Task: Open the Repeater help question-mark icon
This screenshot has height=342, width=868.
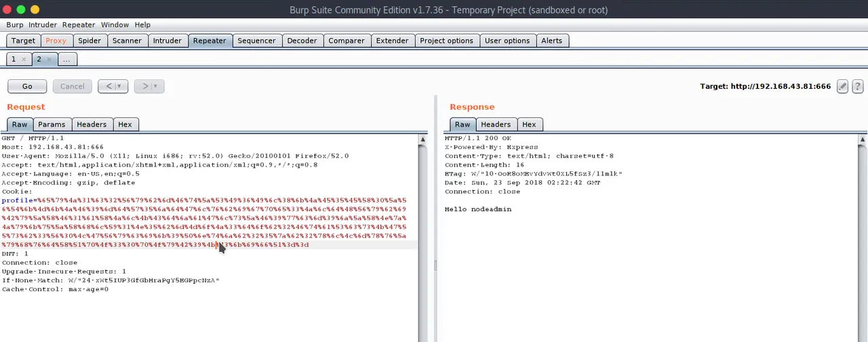Action: pos(857,86)
